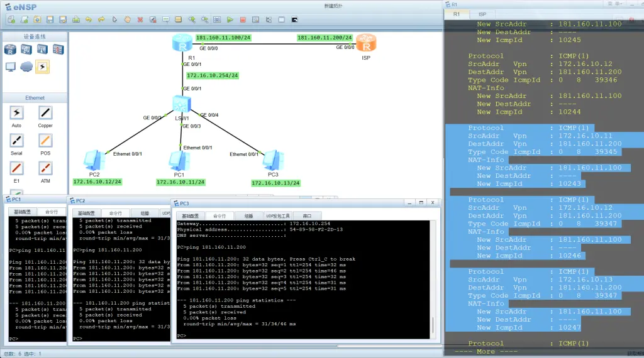Open the UDP发包工具 tab in PC3

click(x=277, y=215)
